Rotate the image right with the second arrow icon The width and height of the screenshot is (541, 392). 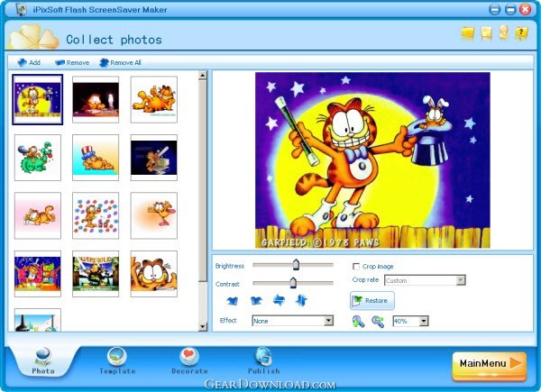click(256, 301)
